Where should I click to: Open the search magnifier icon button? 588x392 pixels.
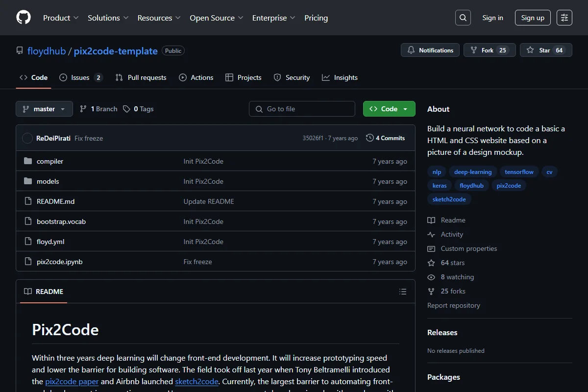click(x=463, y=18)
